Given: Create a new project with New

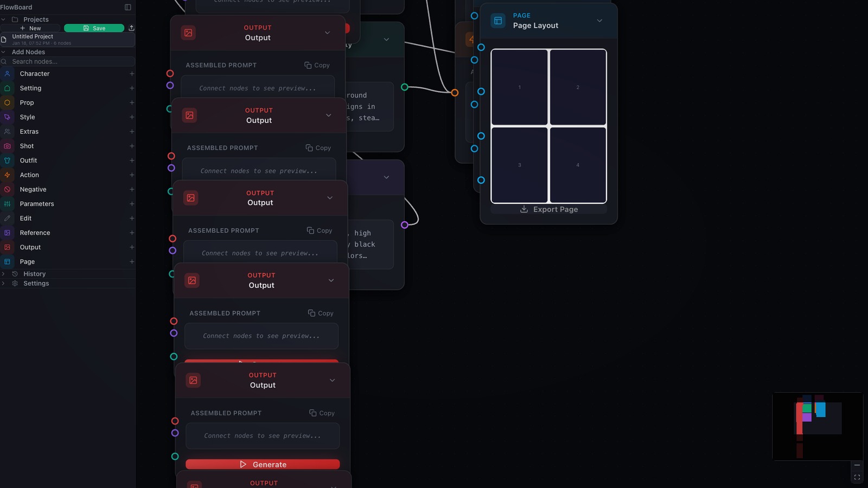Looking at the screenshot, I should 30,28.
